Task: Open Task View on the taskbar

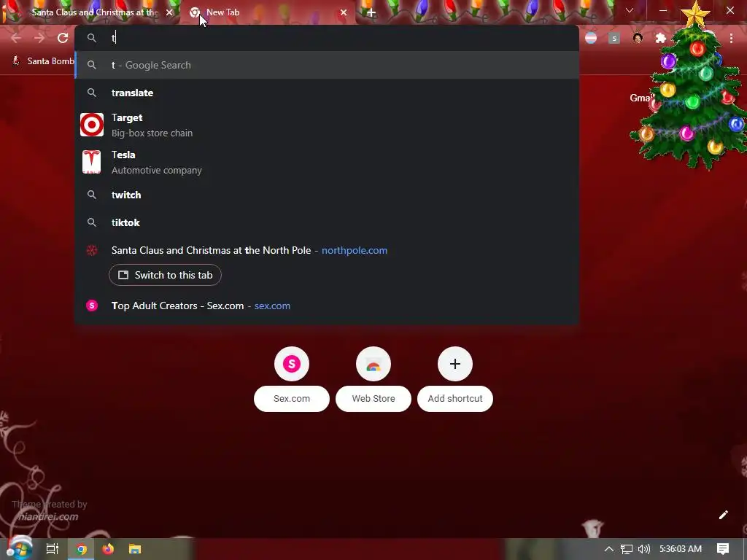Action: click(x=53, y=549)
